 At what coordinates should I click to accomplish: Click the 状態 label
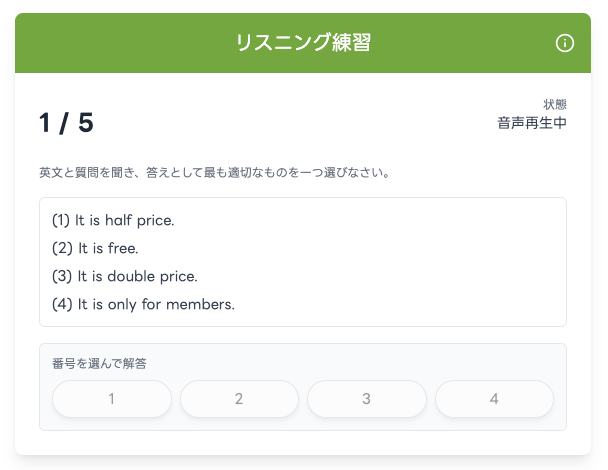click(x=555, y=104)
